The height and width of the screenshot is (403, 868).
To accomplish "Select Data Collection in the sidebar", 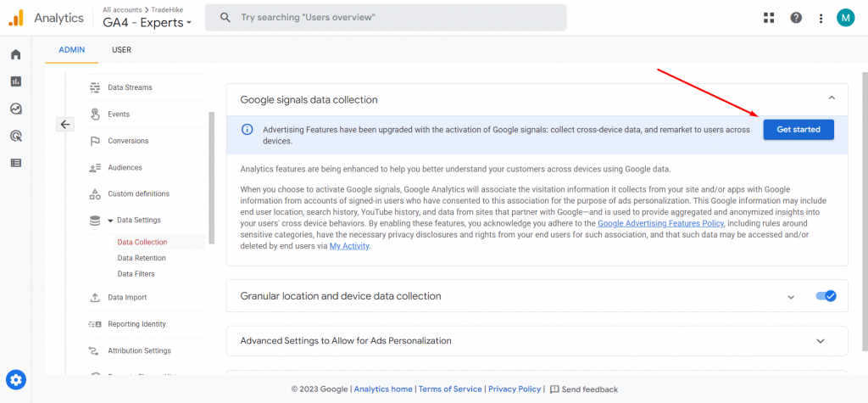I will pyautogui.click(x=142, y=243).
